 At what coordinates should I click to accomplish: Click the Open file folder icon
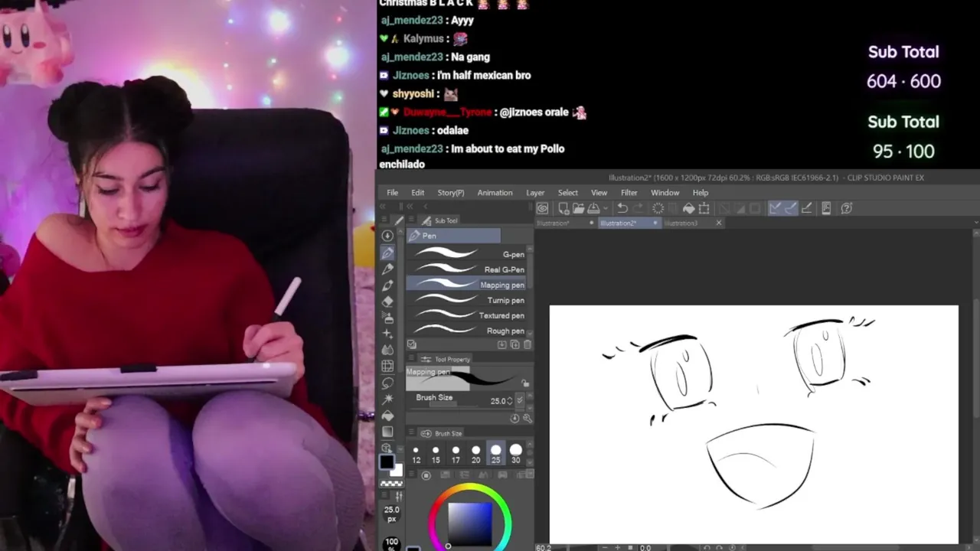point(579,208)
